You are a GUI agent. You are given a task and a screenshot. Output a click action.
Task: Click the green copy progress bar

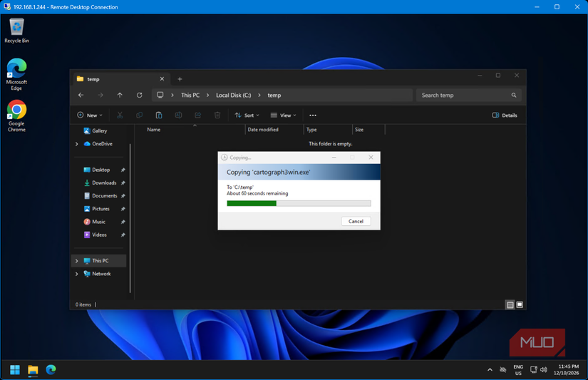252,203
